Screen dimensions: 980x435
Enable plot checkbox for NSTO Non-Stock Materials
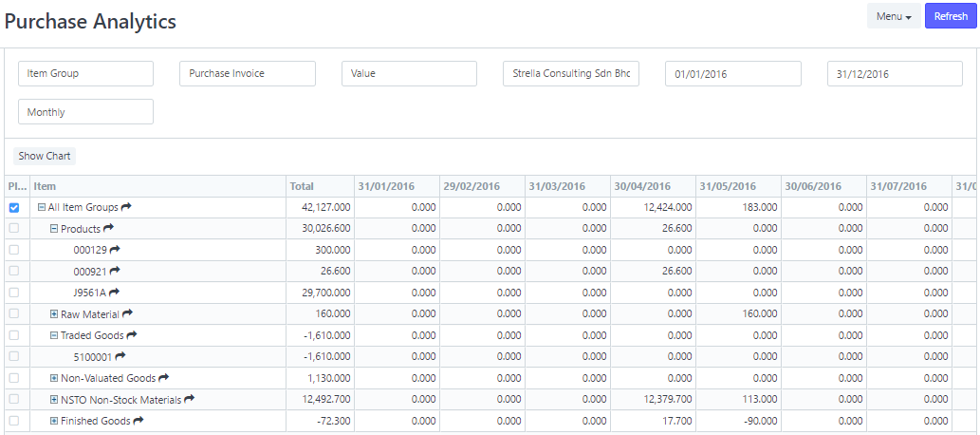click(x=14, y=399)
